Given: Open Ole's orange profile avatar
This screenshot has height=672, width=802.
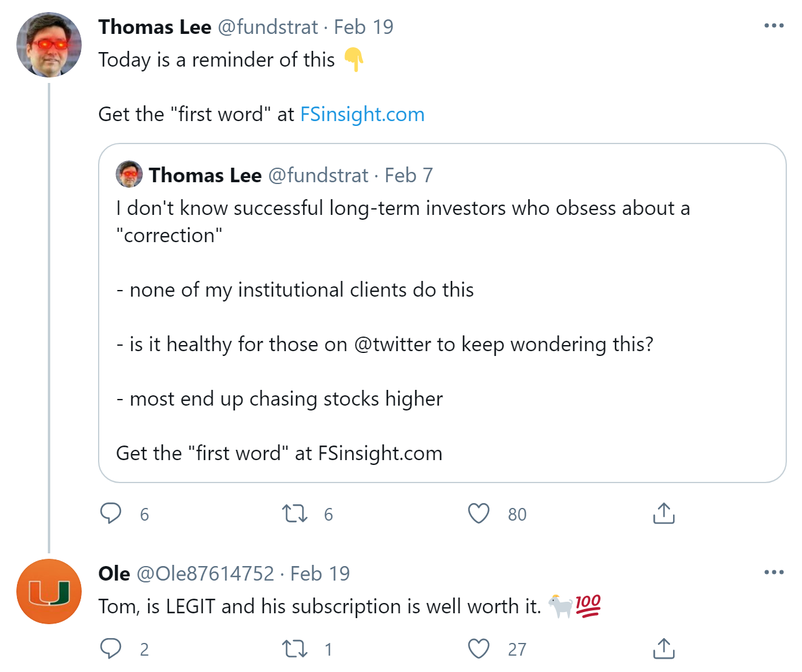Looking at the screenshot, I should pyautogui.click(x=49, y=591).
